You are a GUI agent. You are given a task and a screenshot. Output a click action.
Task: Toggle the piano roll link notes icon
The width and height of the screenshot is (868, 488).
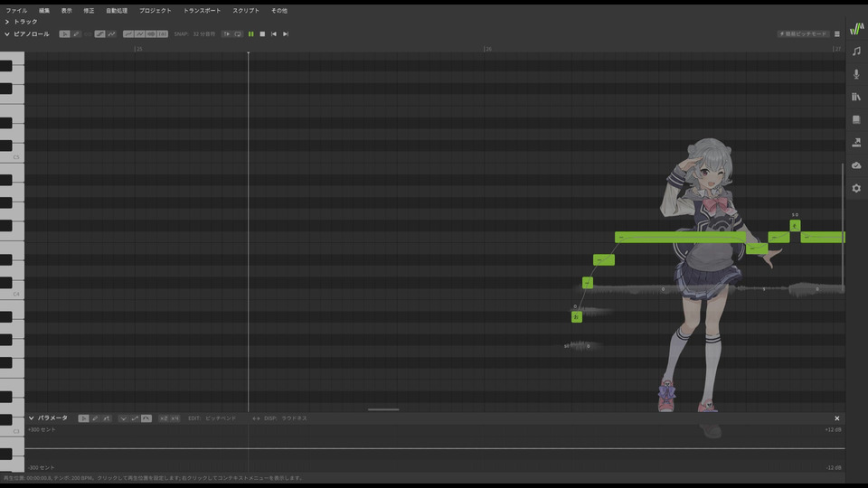(88, 34)
